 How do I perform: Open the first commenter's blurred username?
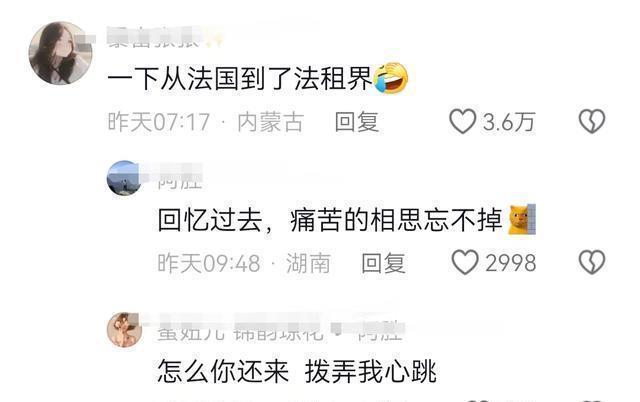click(x=164, y=38)
